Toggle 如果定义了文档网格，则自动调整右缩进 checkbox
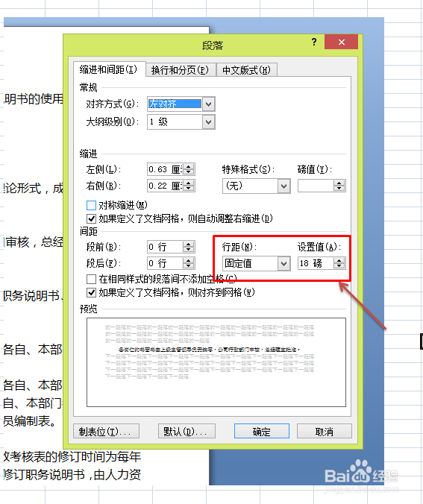Viewport: 423px width, 504px height. click(91, 219)
